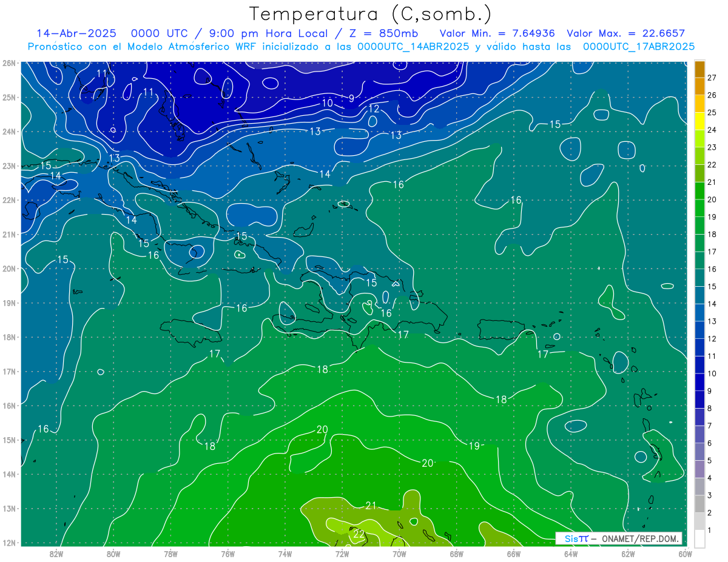Screen dimensions: 728x562
Task: Click the "0000UTC_17ABR2025" valid-until timestamp
Action: pyautogui.click(x=638, y=47)
